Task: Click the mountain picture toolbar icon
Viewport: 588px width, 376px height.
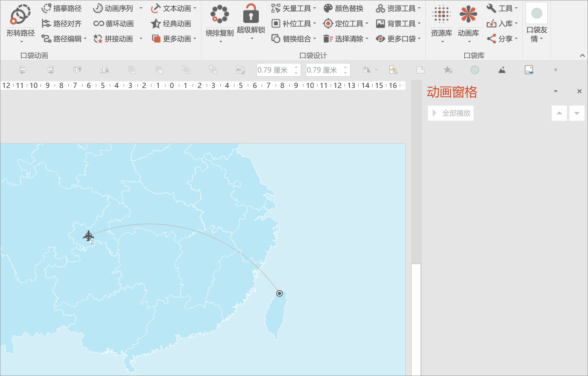Action: [x=502, y=70]
